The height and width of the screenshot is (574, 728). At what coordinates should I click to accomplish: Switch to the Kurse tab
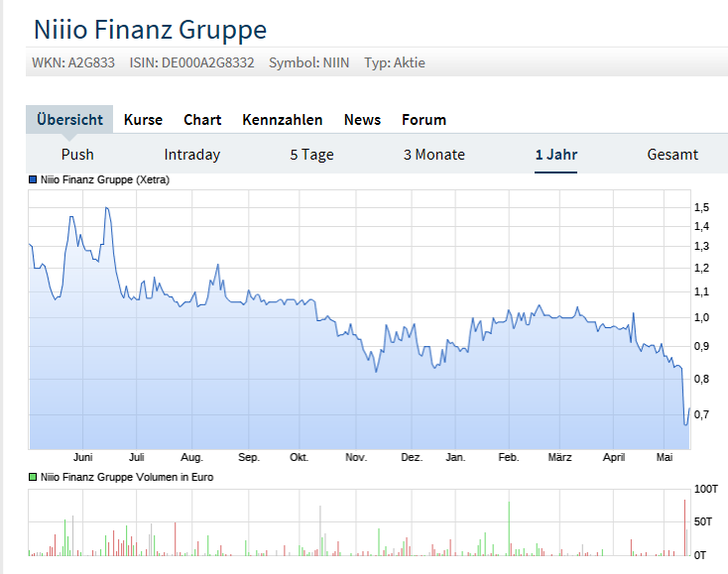143,120
